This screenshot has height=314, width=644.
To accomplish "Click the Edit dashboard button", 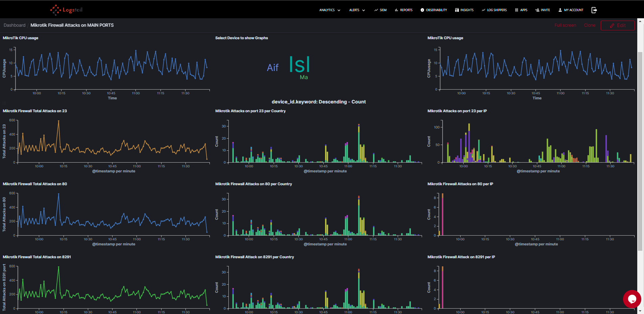I will tap(618, 25).
